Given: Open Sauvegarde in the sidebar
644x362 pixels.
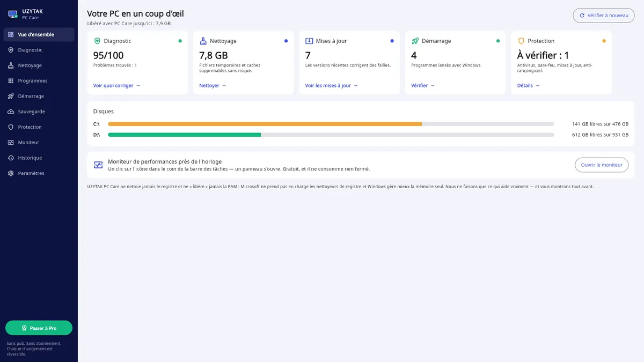Looking at the screenshot, I should click(x=39, y=112).
